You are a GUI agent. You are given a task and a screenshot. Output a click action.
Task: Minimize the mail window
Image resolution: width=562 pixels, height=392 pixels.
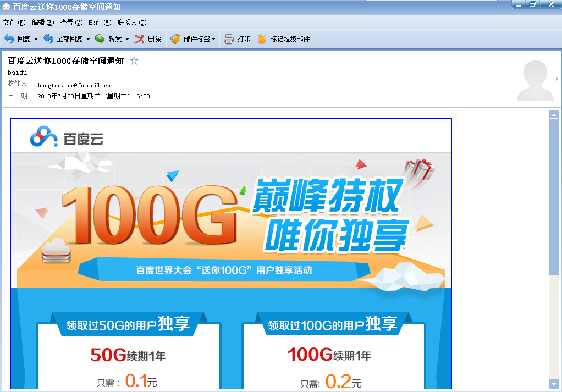point(518,4)
